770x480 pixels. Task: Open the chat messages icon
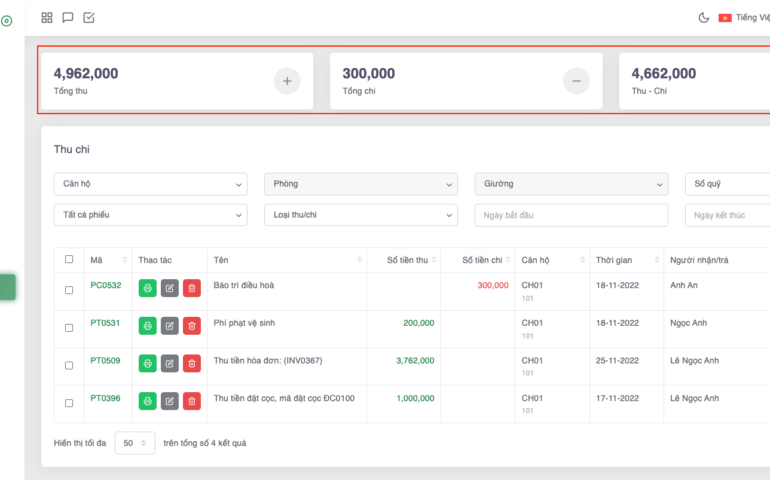[68, 17]
